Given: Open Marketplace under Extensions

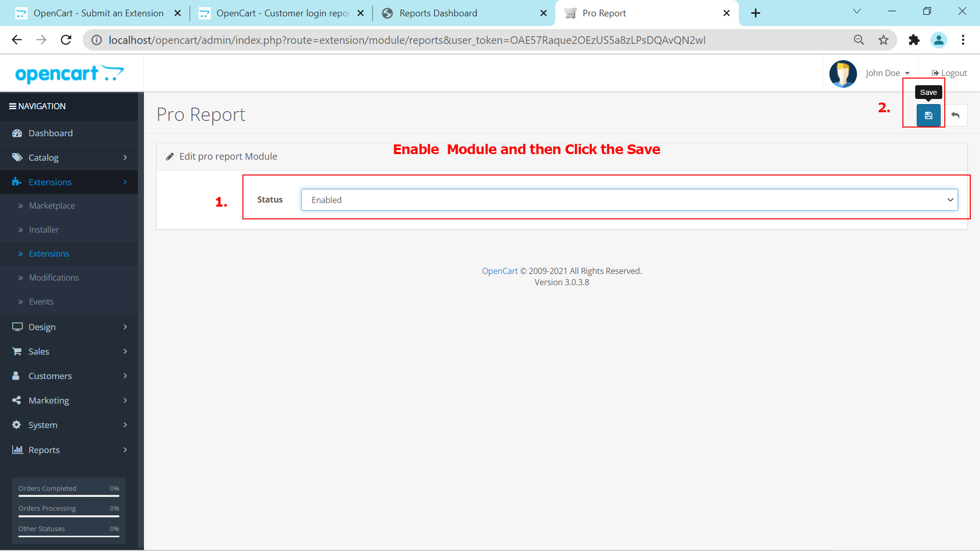Looking at the screenshot, I should [52, 206].
